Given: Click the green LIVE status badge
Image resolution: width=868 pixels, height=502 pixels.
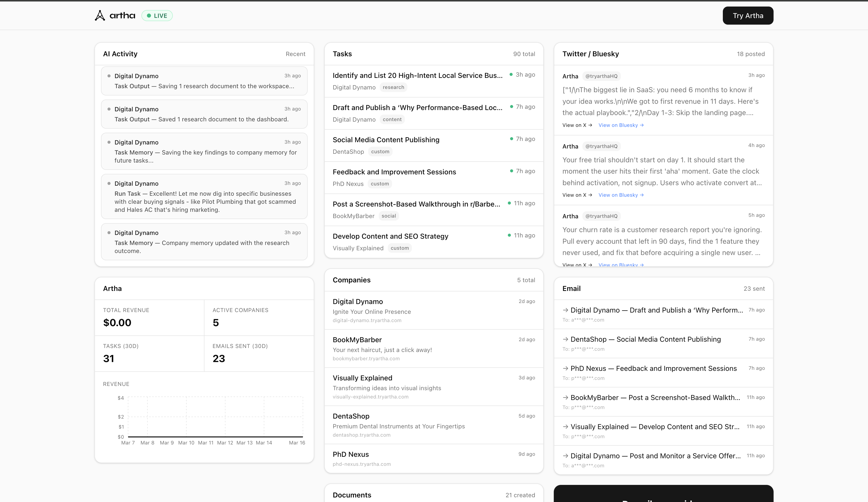Looking at the screenshot, I should tap(157, 16).
